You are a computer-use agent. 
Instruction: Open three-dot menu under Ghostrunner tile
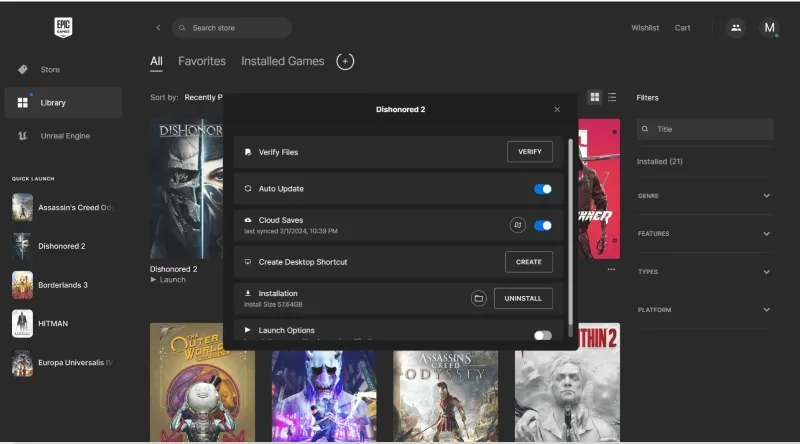[x=611, y=269]
